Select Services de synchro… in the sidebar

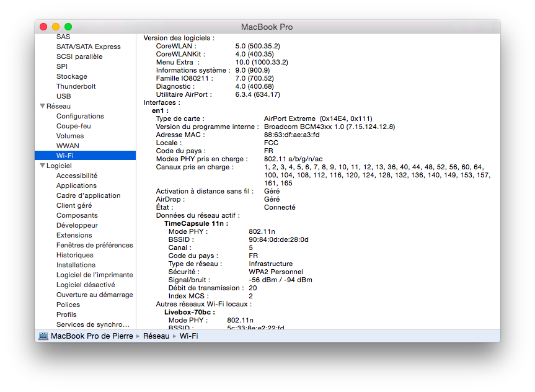(x=93, y=324)
